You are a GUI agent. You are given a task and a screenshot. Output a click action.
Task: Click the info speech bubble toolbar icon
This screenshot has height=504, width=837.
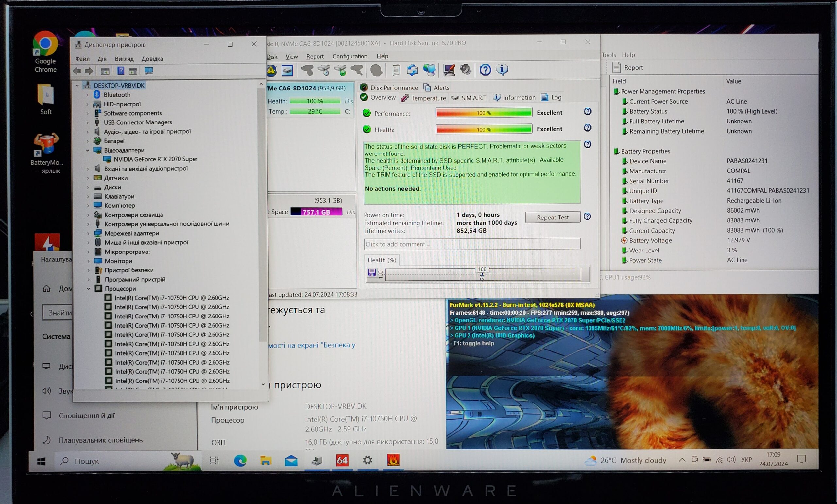(x=502, y=70)
